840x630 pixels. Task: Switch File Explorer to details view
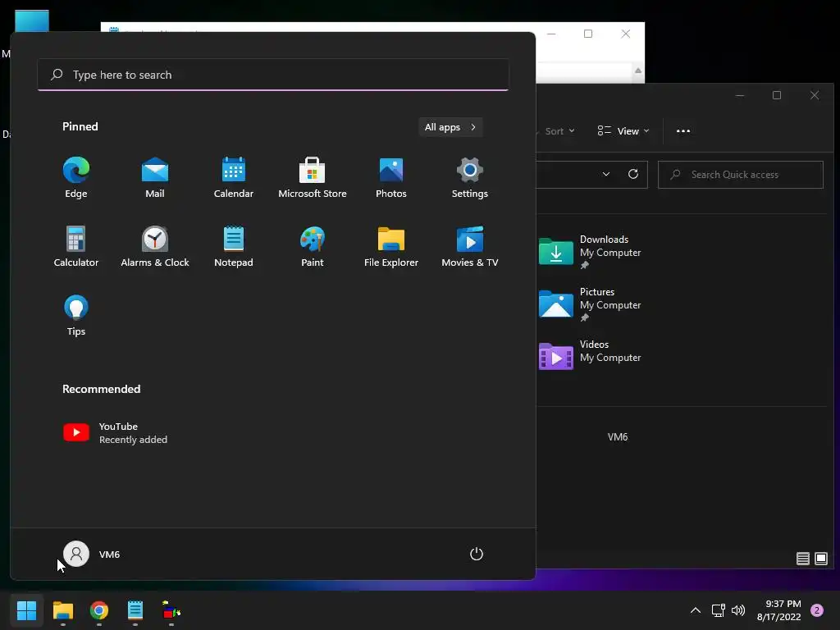(802, 559)
